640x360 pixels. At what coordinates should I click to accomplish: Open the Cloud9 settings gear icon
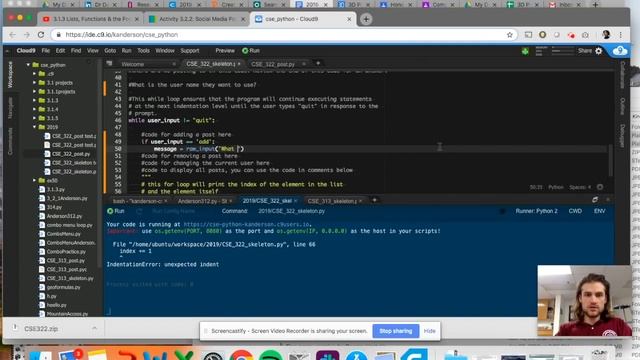(598, 51)
